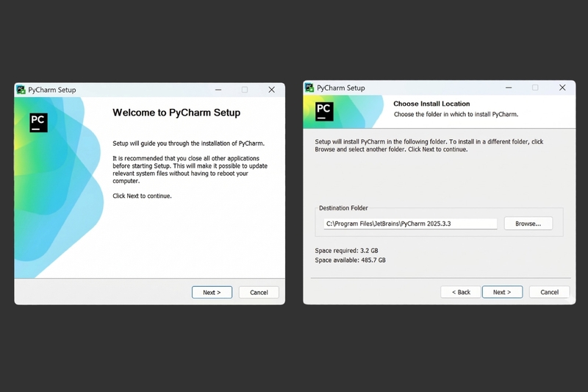Click the Destination Folder path field
The image size is (588, 392).
(x=410, y=224)
